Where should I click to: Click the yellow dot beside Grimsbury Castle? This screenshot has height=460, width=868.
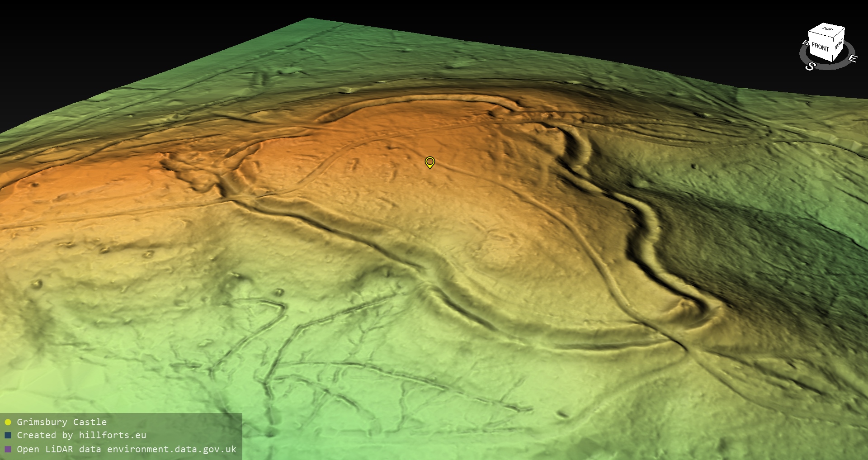(x=8, y=422)
